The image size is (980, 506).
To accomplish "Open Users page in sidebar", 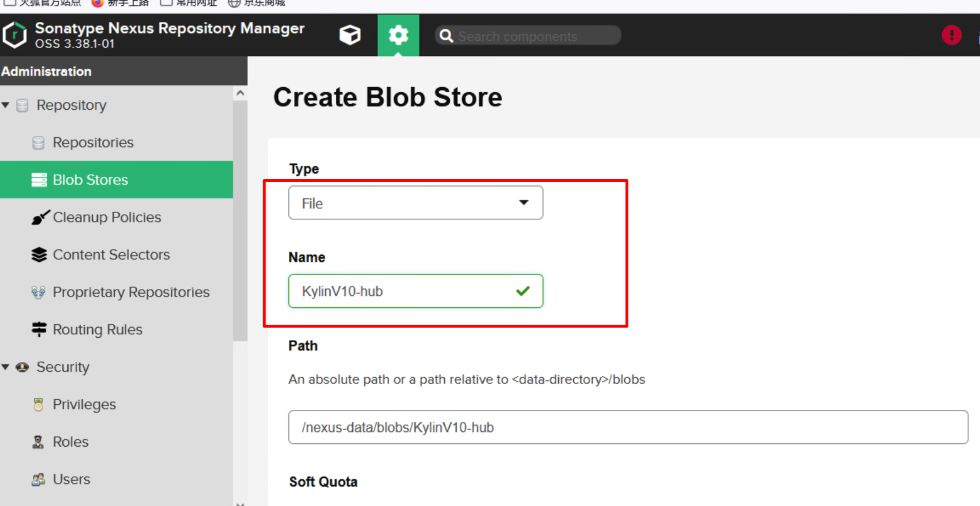I will pos(71,479).
